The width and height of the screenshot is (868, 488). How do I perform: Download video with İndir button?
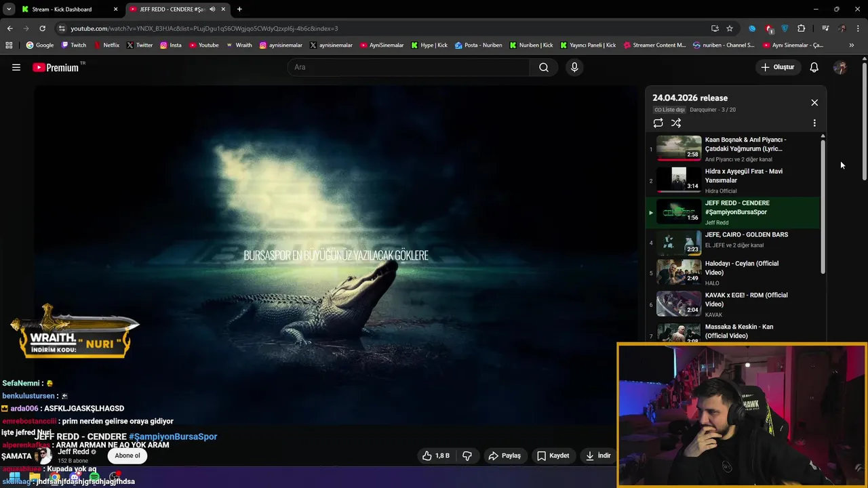[x=598, y=455]
